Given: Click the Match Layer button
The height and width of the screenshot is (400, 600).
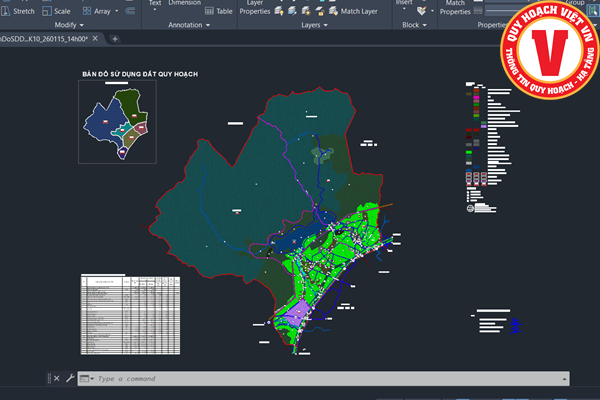Looking at the screenshot, I should (x=352, y=11).
